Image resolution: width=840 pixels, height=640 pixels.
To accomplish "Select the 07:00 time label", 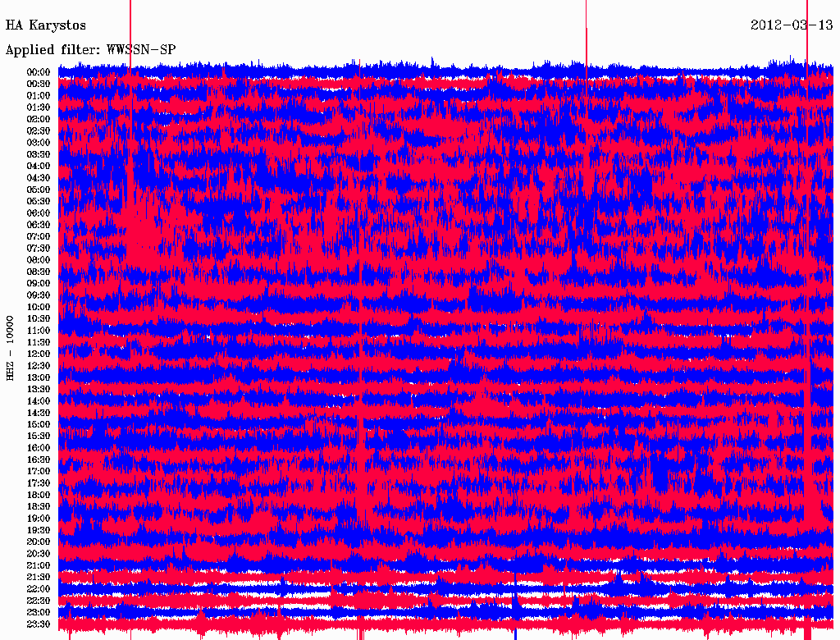I will pyautogui.click(x=39, y=236).
